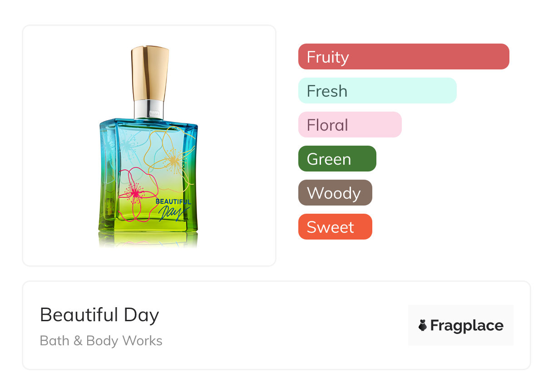Select the dark Green accord bar
Viewport: 553px width, 392px height.
(337, 159)
